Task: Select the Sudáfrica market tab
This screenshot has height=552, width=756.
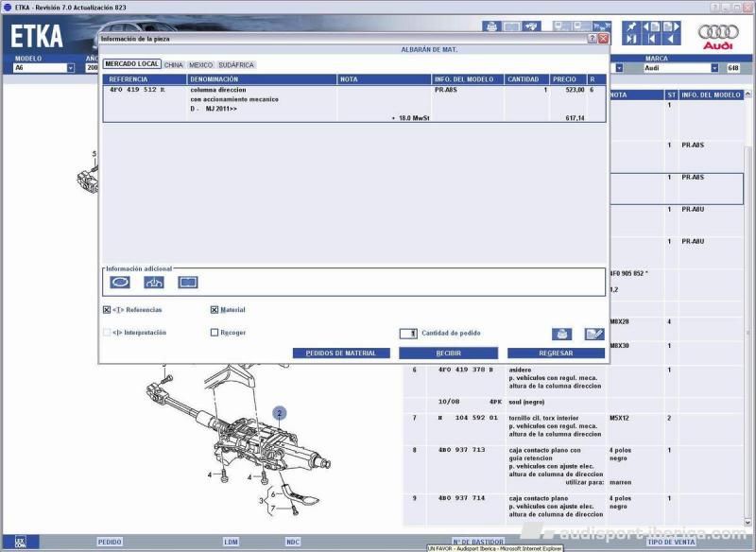Action: point(236,65)
